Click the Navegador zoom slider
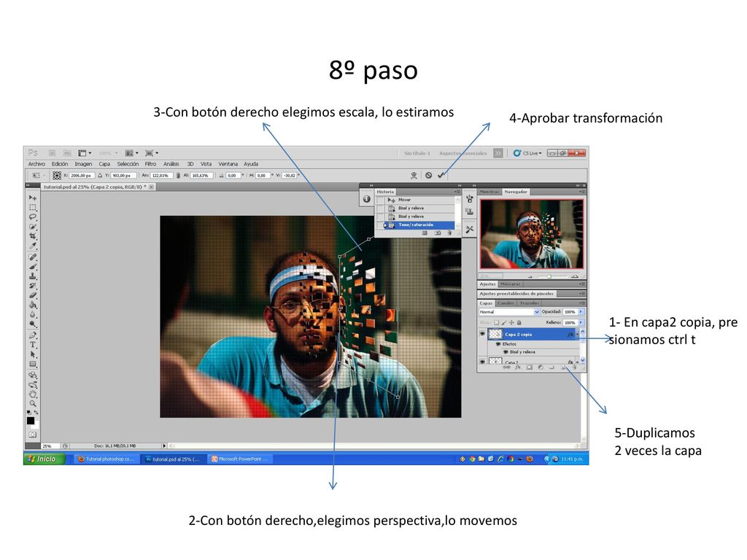Screen dimensions: 747x560 click(x=549, y=276)
